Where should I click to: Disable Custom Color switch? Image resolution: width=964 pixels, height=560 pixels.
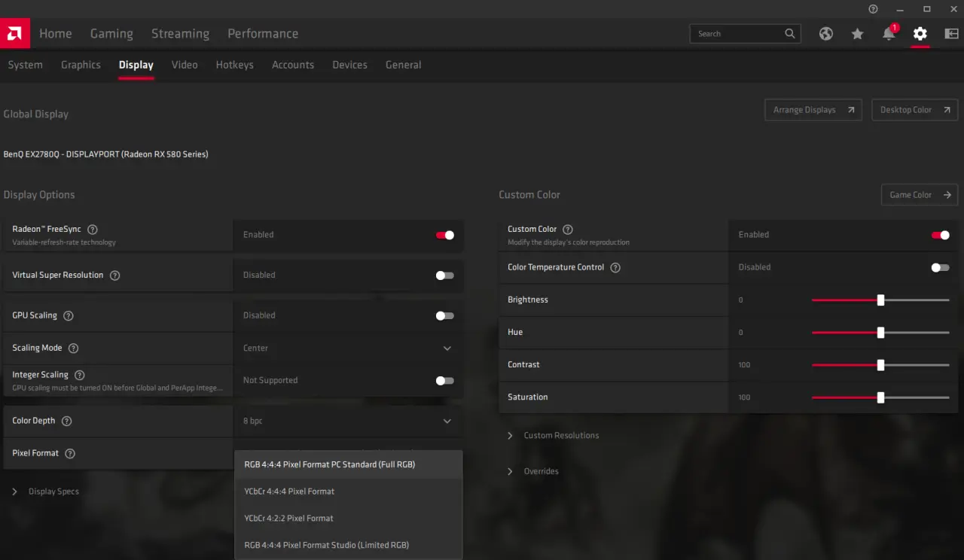940,235
